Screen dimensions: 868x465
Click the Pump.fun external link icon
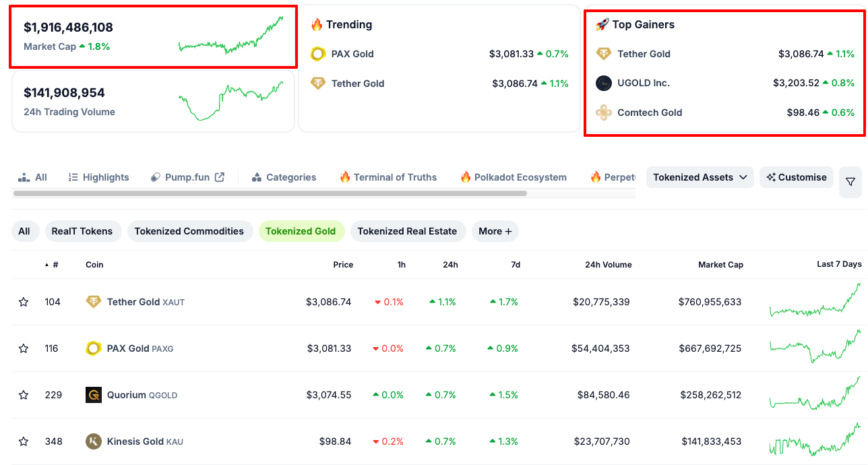pos(220,177)
